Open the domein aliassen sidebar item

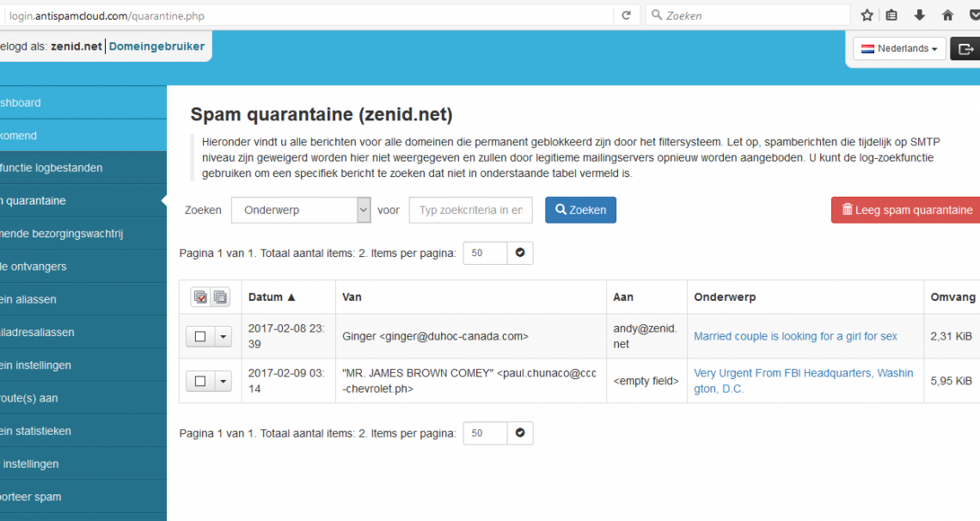click(83, 299)
